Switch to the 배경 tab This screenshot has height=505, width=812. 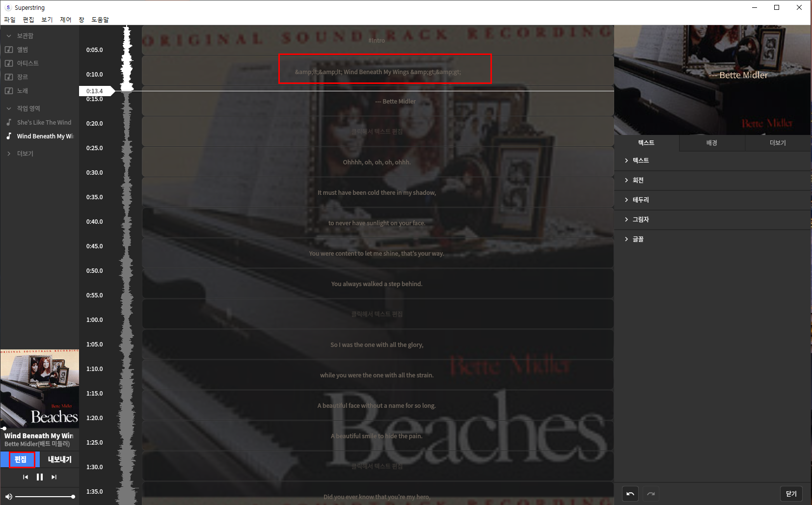[712, 143]
